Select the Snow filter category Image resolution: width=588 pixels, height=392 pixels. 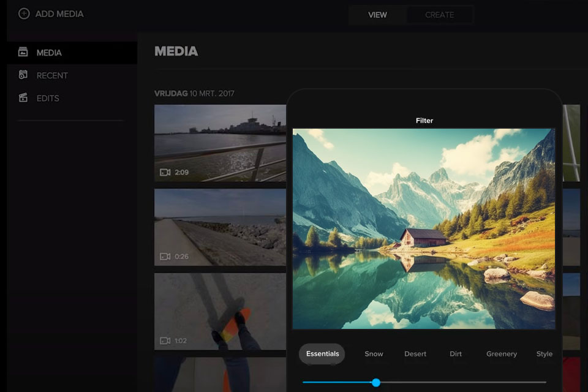[374, 354]
